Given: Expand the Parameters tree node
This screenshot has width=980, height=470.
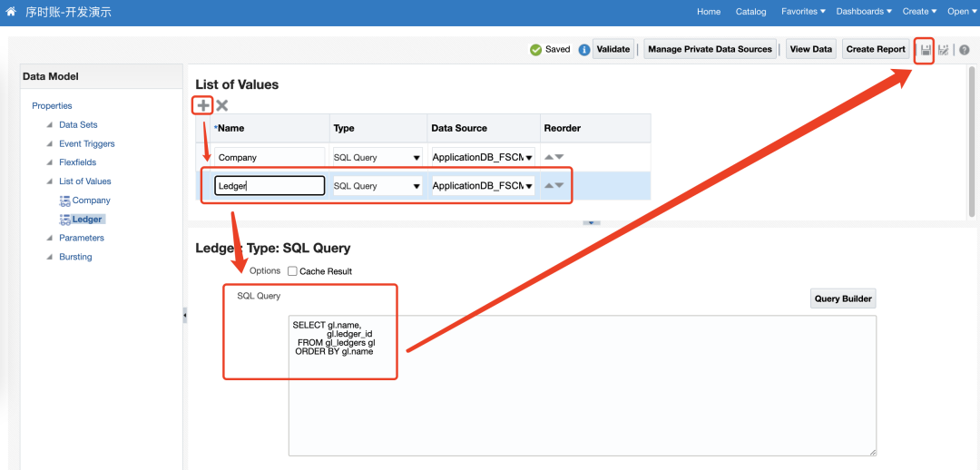Looking at the screenshot, I should pyautogui.click(x=49, y=238).
